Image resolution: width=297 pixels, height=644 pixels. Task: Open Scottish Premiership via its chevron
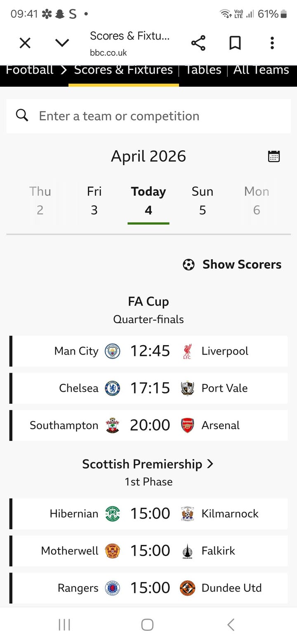210,464
